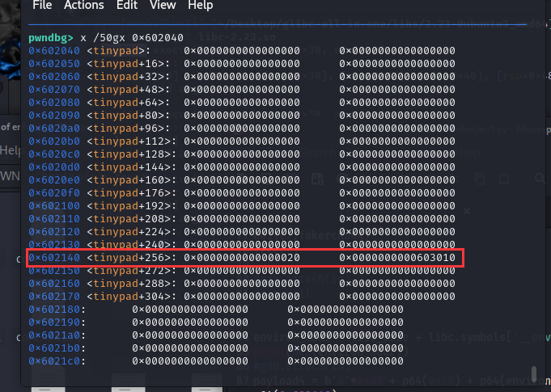Click the address 0x602180 line
Viewport: 551px width, 392px height.
click(54, 310)
